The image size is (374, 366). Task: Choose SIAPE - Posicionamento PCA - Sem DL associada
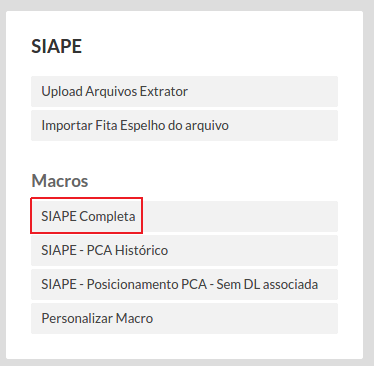coord(184,284)
